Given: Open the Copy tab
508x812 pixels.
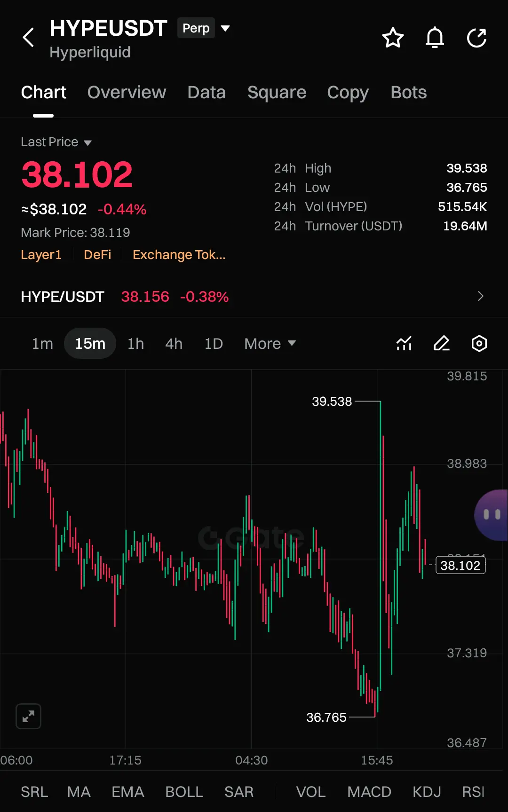Looking at the screenshot, I should [348, 93].
